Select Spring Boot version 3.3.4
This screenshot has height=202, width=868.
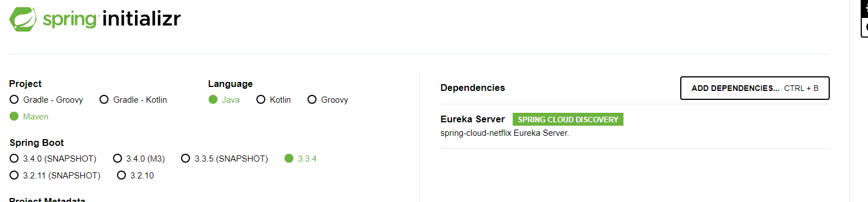(301, 159)
